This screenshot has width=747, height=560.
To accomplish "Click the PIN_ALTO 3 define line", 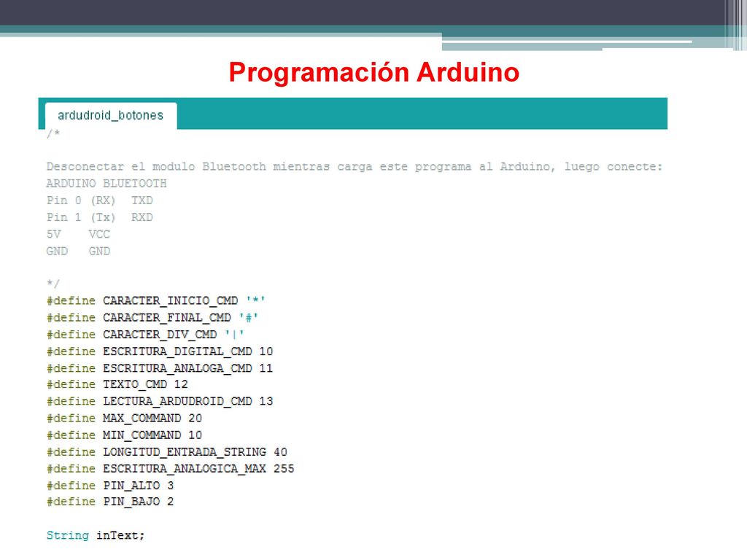I will (110, 486).
